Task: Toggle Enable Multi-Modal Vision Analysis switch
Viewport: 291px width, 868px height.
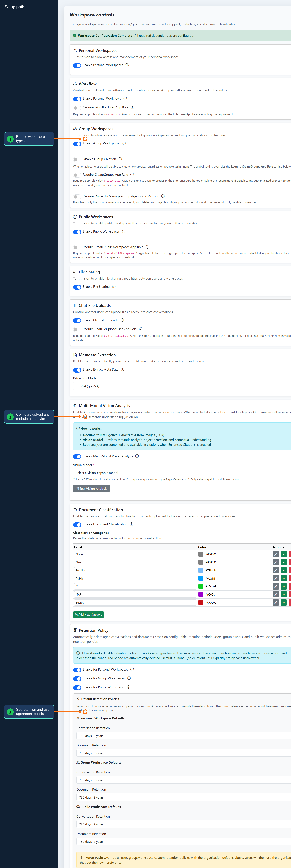Action: [77, 457]
